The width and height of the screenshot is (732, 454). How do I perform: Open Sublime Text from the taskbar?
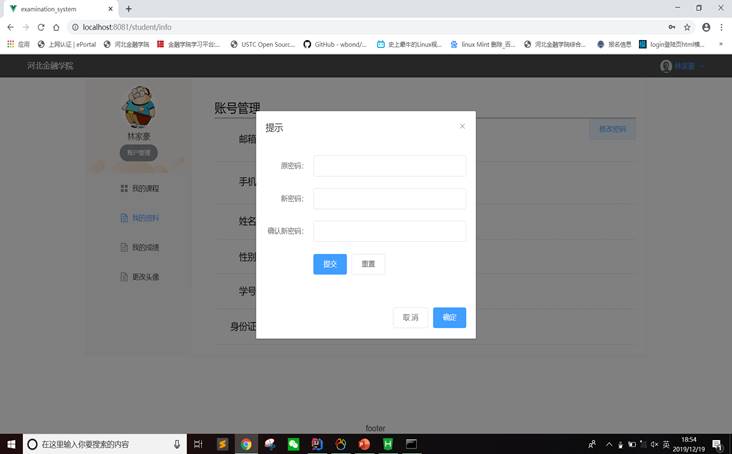(x=223, y=444)
